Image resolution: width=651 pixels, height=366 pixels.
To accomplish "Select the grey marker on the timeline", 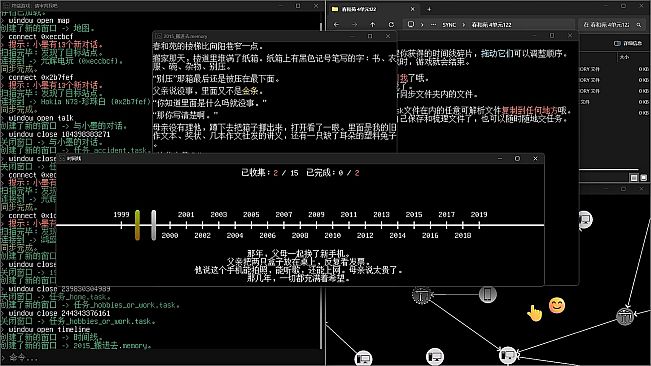I will [154, 225].
